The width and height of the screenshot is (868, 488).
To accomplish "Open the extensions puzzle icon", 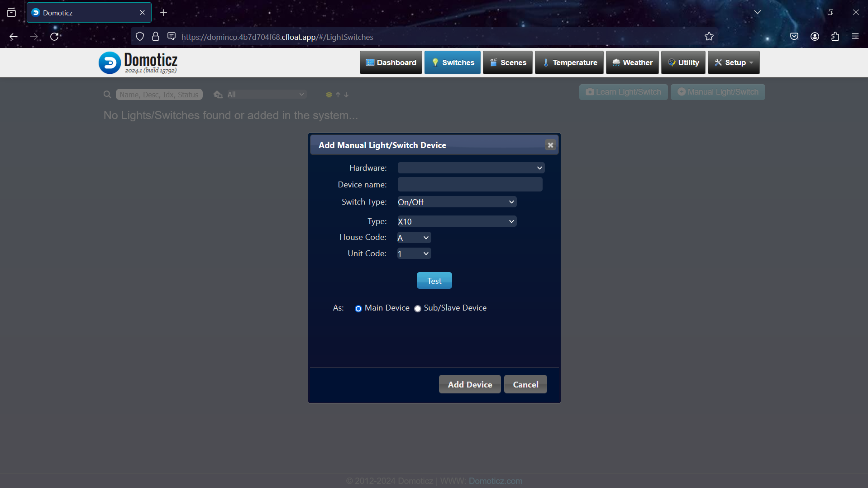I will [835, 37].
